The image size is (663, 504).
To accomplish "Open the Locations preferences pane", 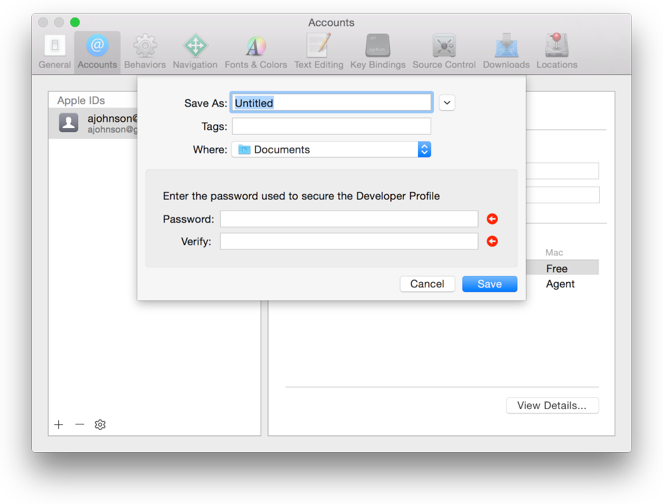I will pyautogui.click(x=557, y=52).
